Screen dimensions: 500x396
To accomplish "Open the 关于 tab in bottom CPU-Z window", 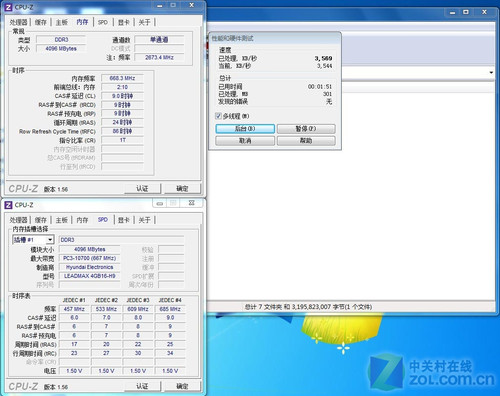I will (x=144, y=220).
